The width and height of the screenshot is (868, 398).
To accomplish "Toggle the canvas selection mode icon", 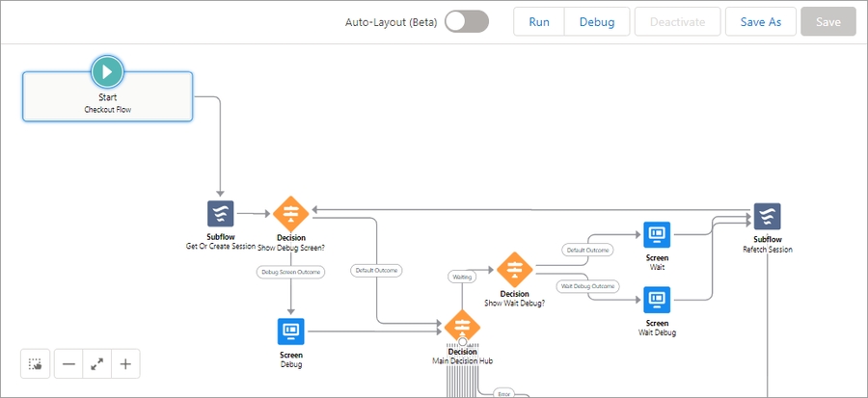I will point(36,364).
